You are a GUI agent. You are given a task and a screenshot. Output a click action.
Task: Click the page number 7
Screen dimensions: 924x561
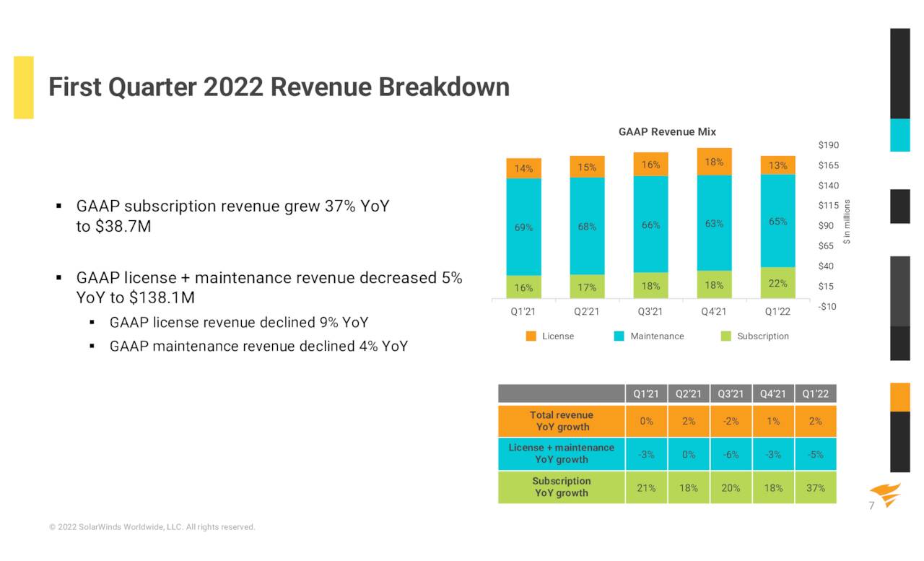tap(871, 506)
